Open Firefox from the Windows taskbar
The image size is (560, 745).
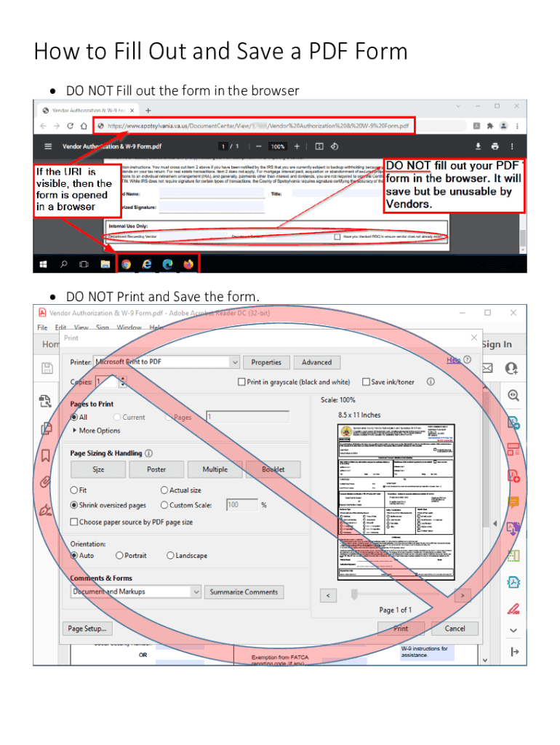point(189,263)
